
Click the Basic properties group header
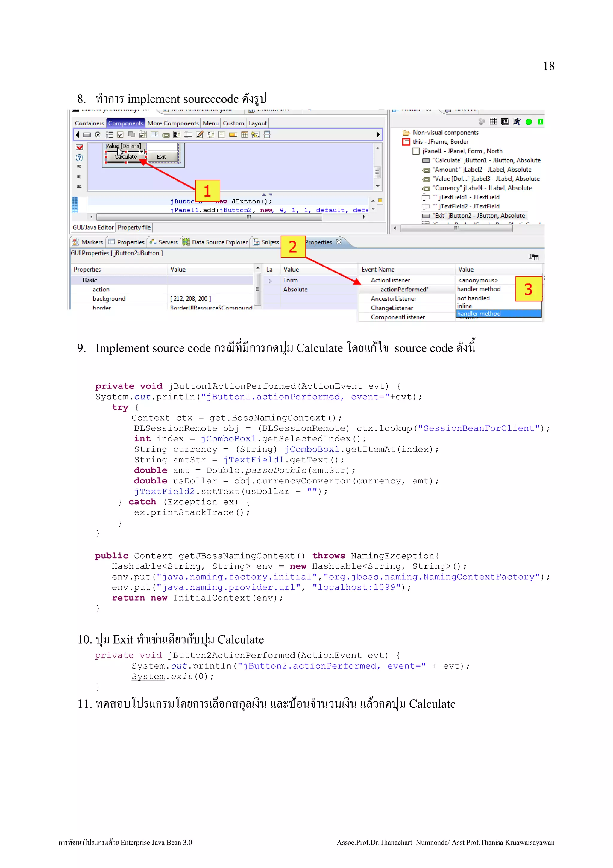[x=162, y=280]
